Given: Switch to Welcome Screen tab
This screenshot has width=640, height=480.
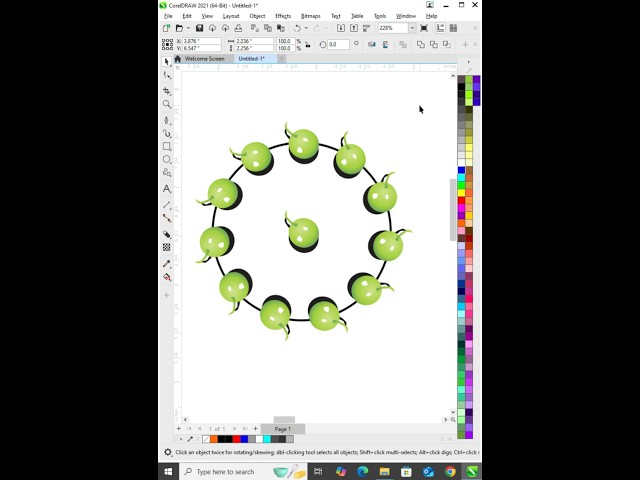Looking at the screenshot, I should pos(204,59).
